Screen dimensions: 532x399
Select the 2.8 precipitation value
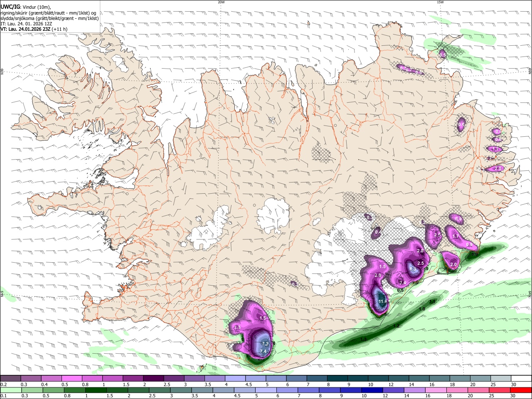pyautogui.click(x=420, y=251)
